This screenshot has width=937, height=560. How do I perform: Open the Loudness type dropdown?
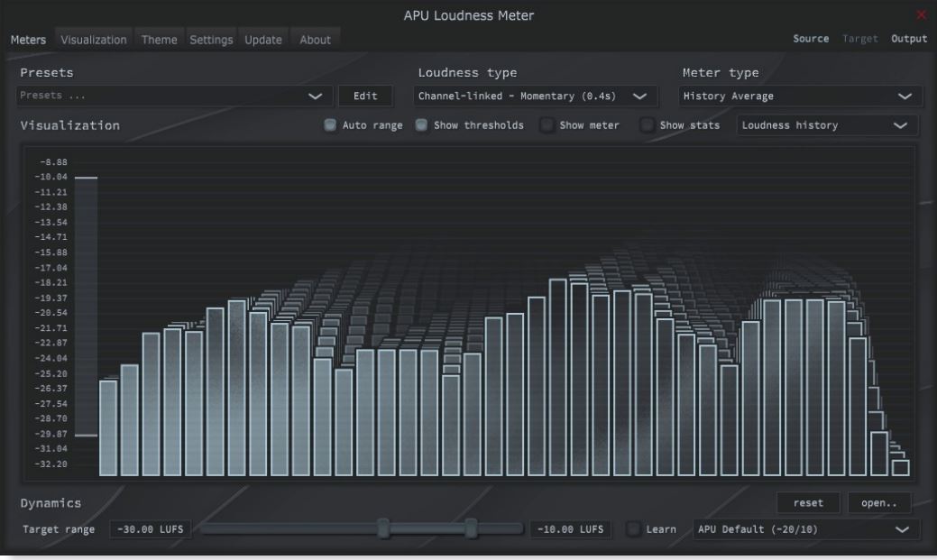(x=536, y=96)
